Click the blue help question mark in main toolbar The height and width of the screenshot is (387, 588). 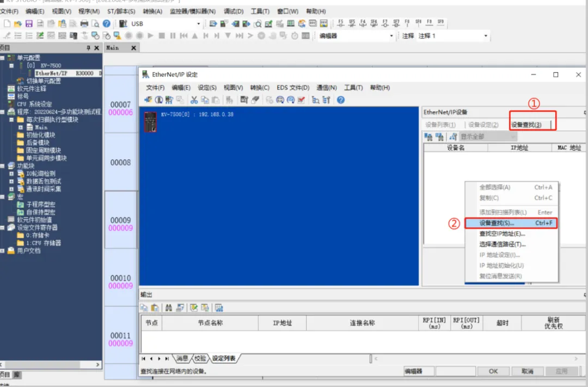(107, 23)
